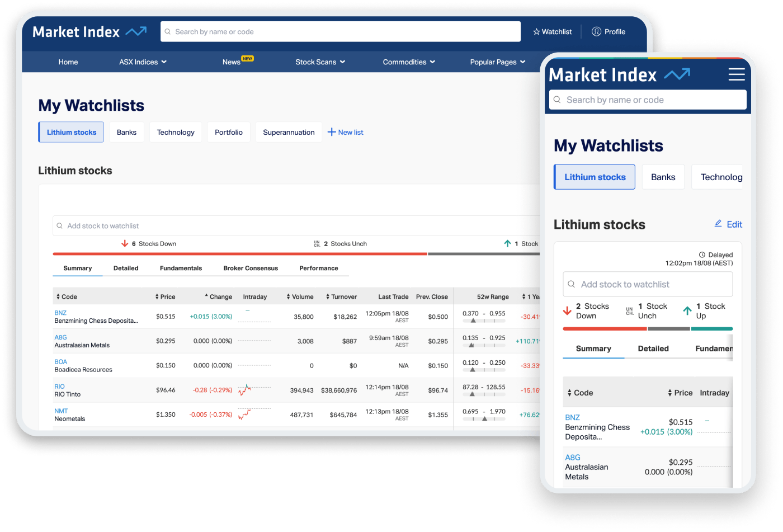Screen dimensions: 783x532
Task: Open RIO stock link
Action: tap(59, 387)
